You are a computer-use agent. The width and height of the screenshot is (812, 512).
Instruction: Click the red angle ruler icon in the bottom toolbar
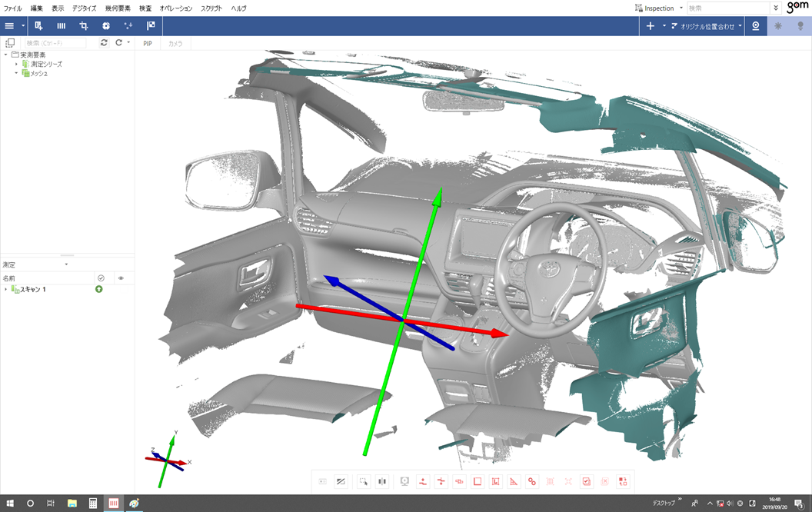514,481
